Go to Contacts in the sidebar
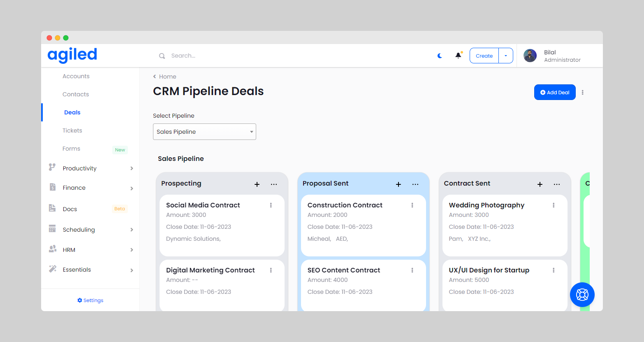 76,94
